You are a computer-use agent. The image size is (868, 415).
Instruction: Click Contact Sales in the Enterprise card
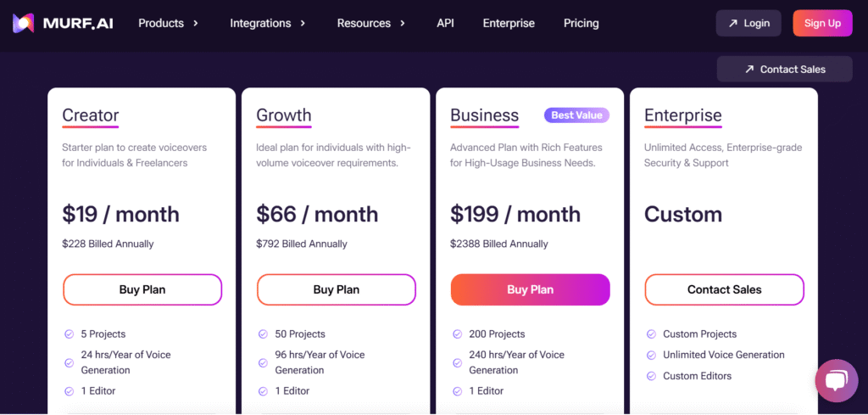(x=724, y=289)
